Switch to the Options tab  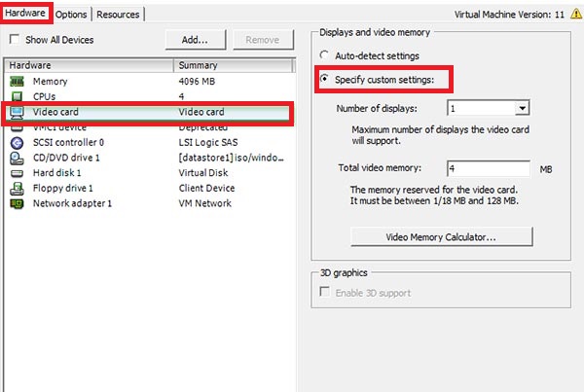(71, 15)
